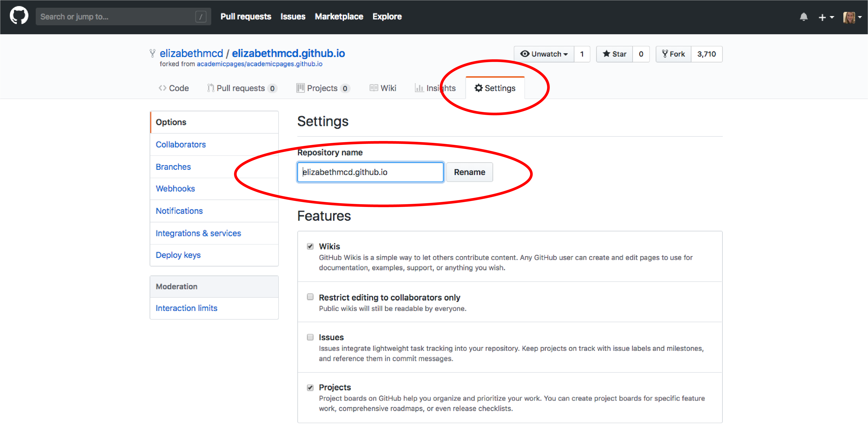
Task: Open Collaborators settings
Action: (214, 145)
